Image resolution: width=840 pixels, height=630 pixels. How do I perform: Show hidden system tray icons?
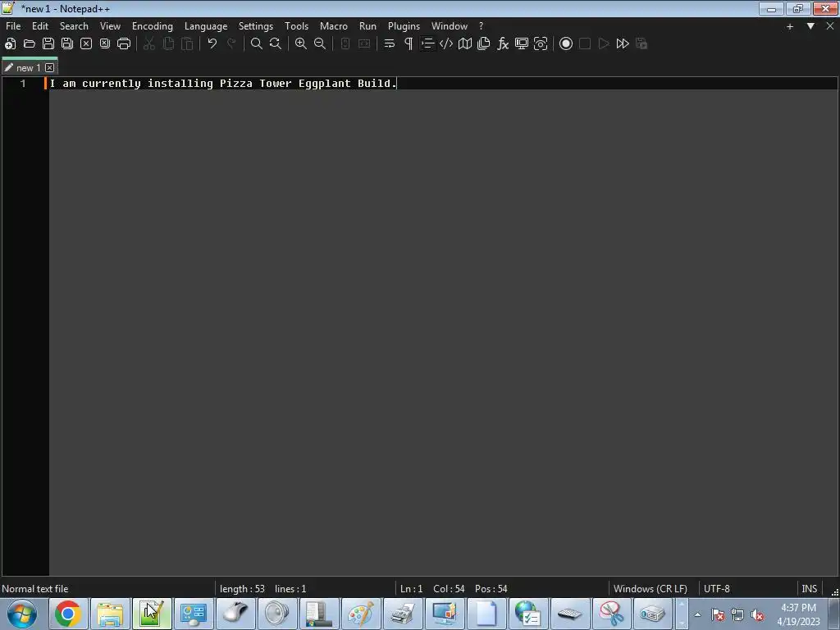(697, 614)
